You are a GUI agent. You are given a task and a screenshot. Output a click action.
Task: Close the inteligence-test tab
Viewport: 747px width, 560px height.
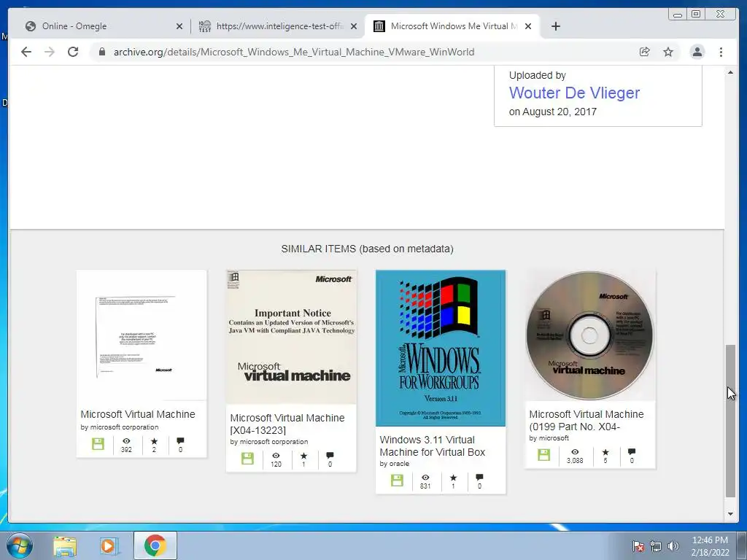point(354,26)
